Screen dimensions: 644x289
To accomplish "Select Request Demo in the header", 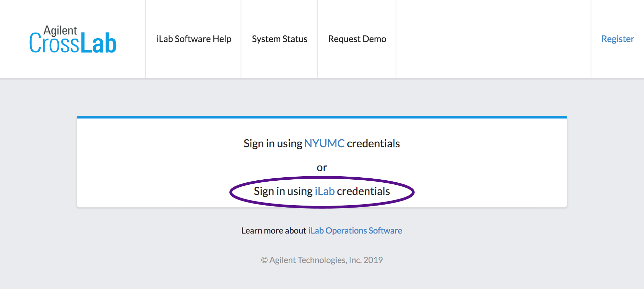I will pyautogui.click(x=357, y=39).
